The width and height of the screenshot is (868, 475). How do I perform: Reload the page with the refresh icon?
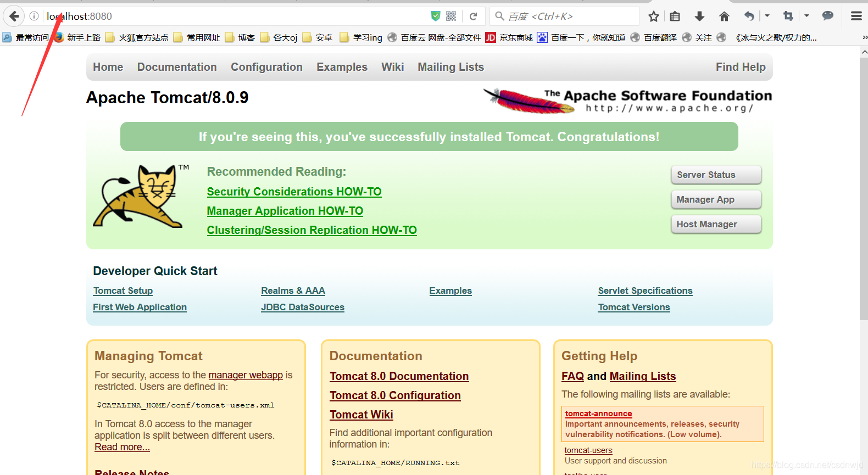point(473,16)
